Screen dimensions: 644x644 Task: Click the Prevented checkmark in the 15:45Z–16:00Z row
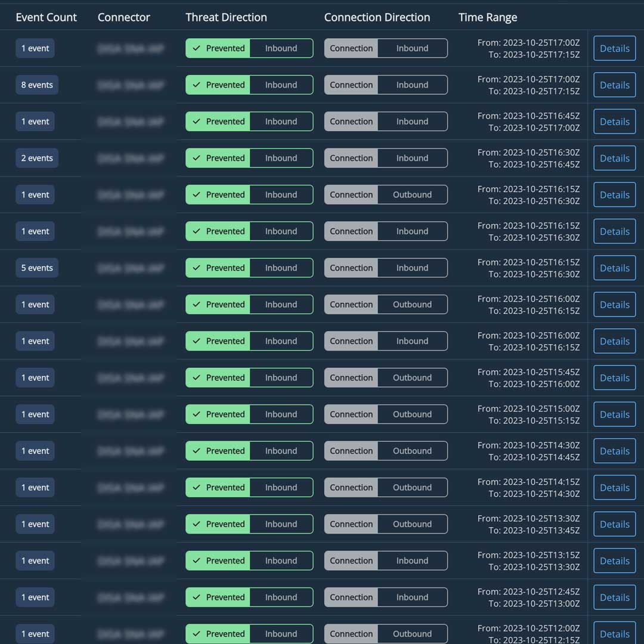196,378
